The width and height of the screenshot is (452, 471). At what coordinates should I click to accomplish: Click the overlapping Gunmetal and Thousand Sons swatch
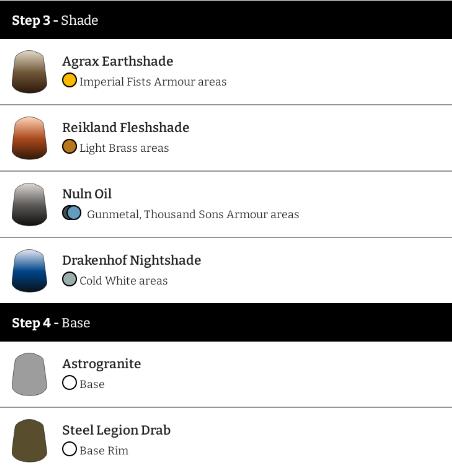pyautogui.click(x=72, y=213)
